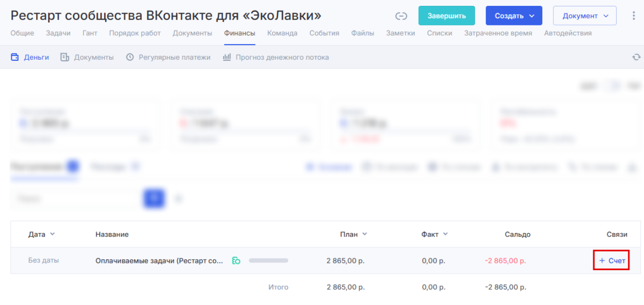Screen dimensions: 644x305
Task: Open Регулярные платежи section
Action: pyautogui.click(x=168, y=57)
